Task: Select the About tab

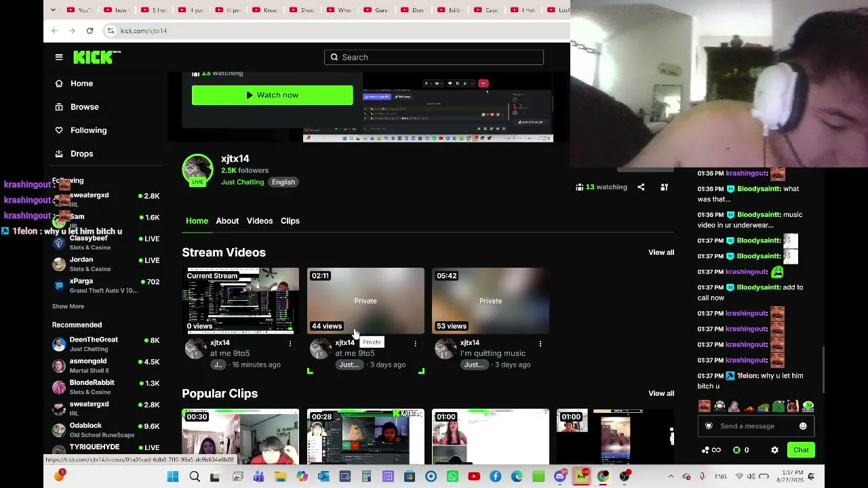Action: click(x=227, y=221)
